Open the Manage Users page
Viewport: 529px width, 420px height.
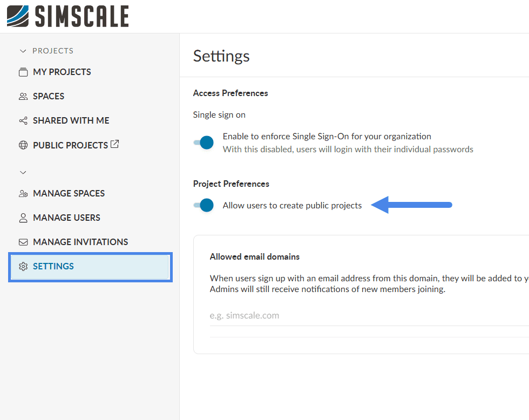(x=66, y=218)
